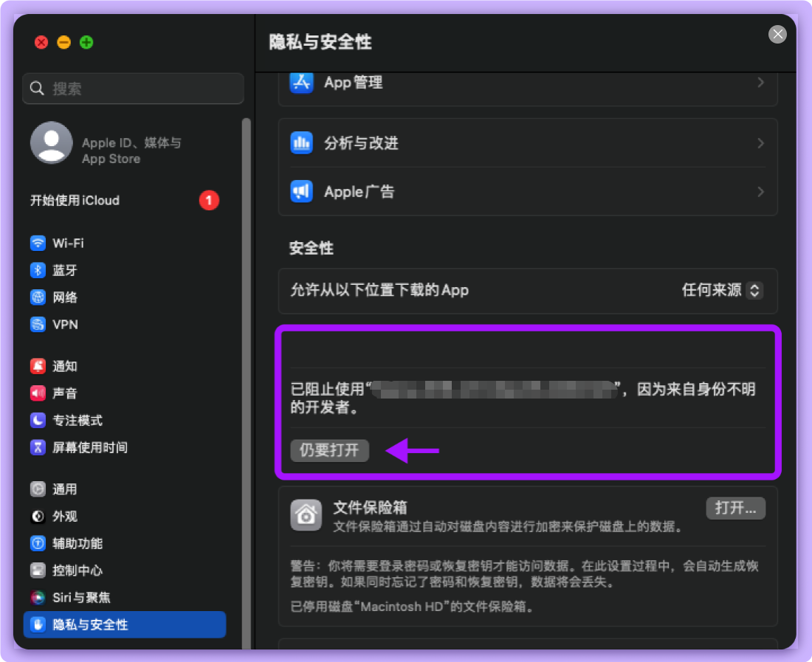This screenshot has width=812, height=662.
Task: Open Wi-Fi settings icon in sidebar
Action: pyautogui.click(x=38, y=244)
